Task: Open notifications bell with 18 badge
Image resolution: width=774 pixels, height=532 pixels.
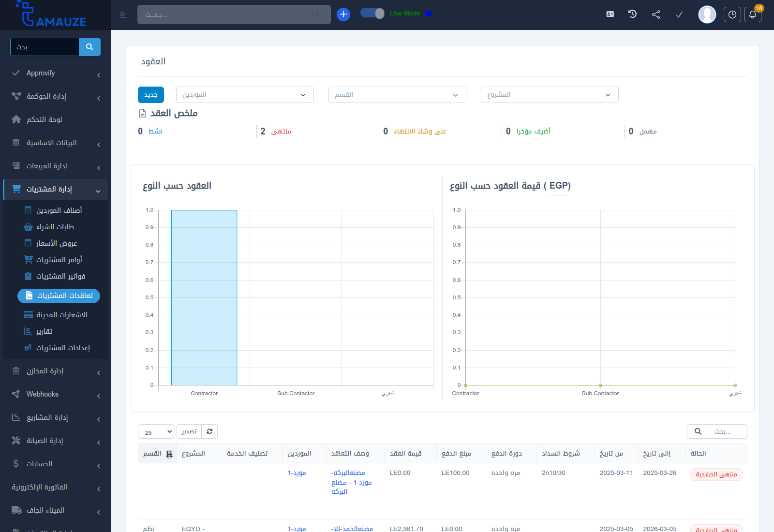Action: (x=753, y=15)
